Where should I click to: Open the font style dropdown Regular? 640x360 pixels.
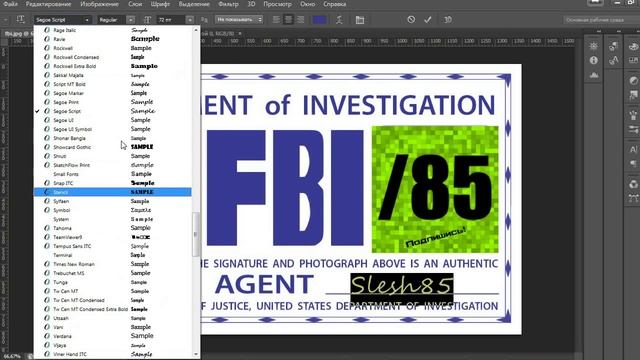(x=116, y=20)
